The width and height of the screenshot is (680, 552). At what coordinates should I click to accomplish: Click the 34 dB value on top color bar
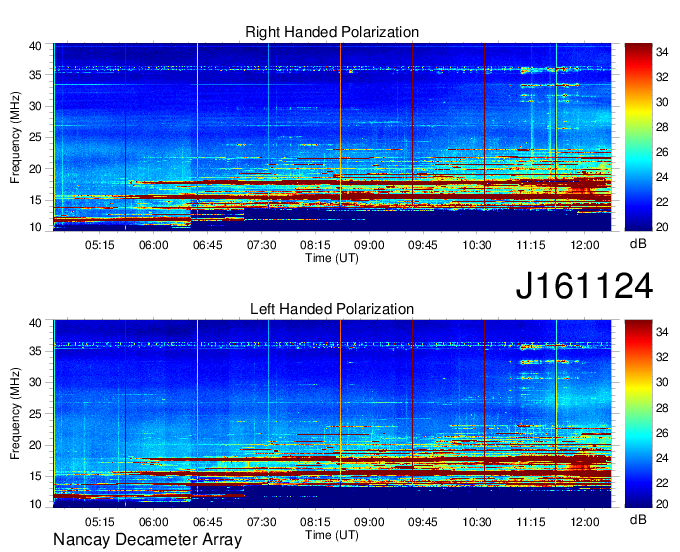pos(662,52)
